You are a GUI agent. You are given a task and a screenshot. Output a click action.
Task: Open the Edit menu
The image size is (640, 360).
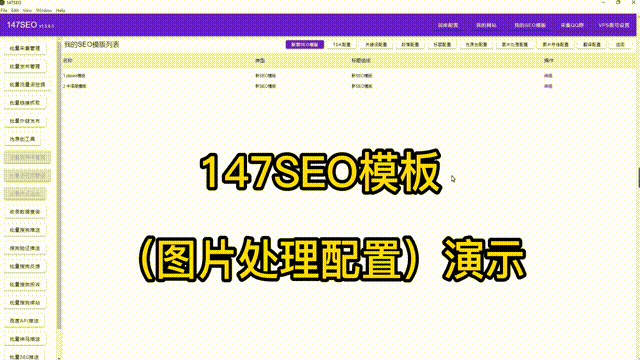(15, 10)
